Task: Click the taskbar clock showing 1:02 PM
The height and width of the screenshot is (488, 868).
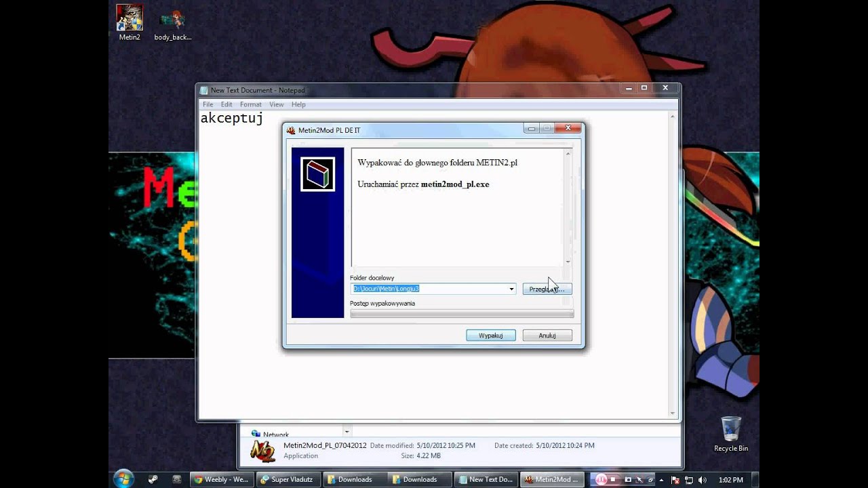Action: click(x=730, y=480)
